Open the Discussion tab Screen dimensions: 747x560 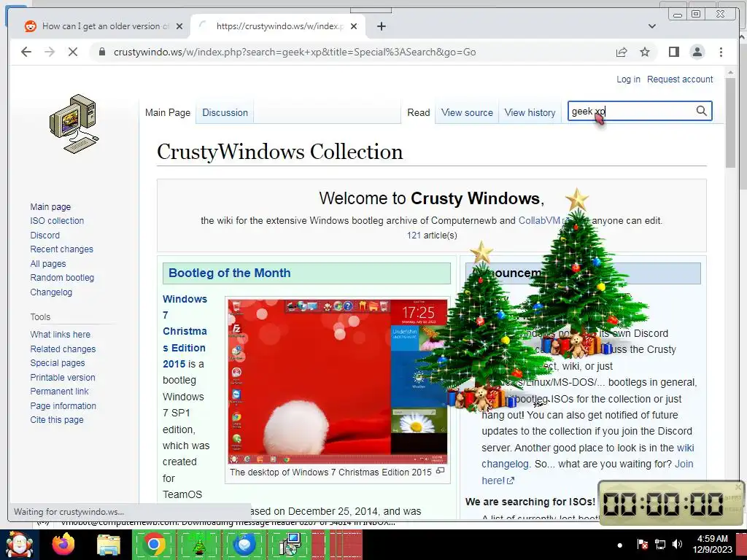[225, 113]
